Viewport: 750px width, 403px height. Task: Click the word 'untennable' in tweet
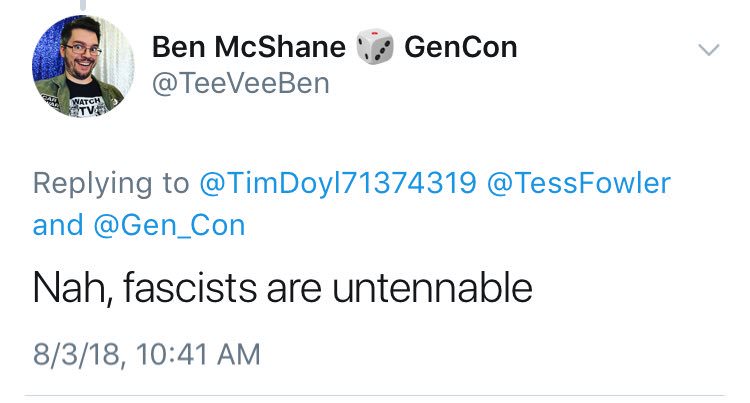click(x=432, y=288)
